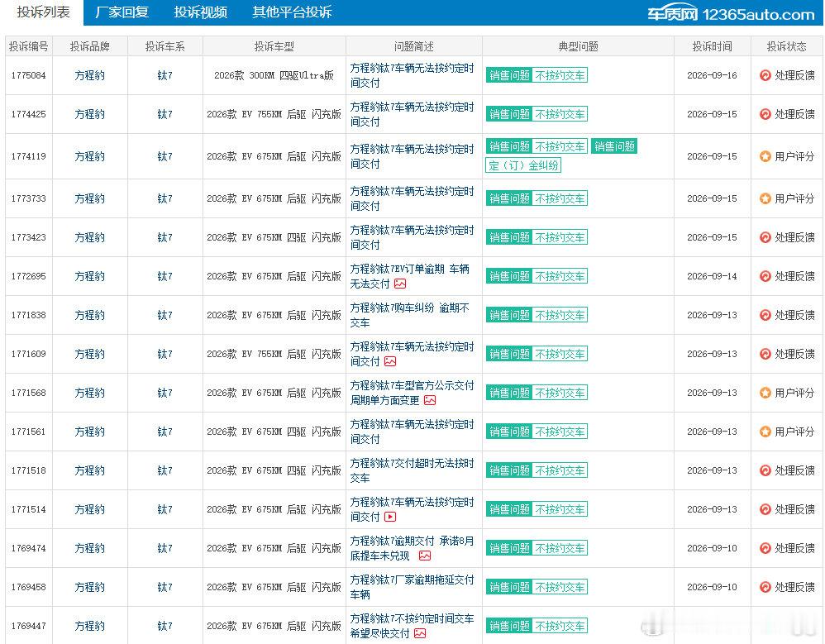Click the 处理反馈 status text for complaint 1772695

[x=794, y=277]
